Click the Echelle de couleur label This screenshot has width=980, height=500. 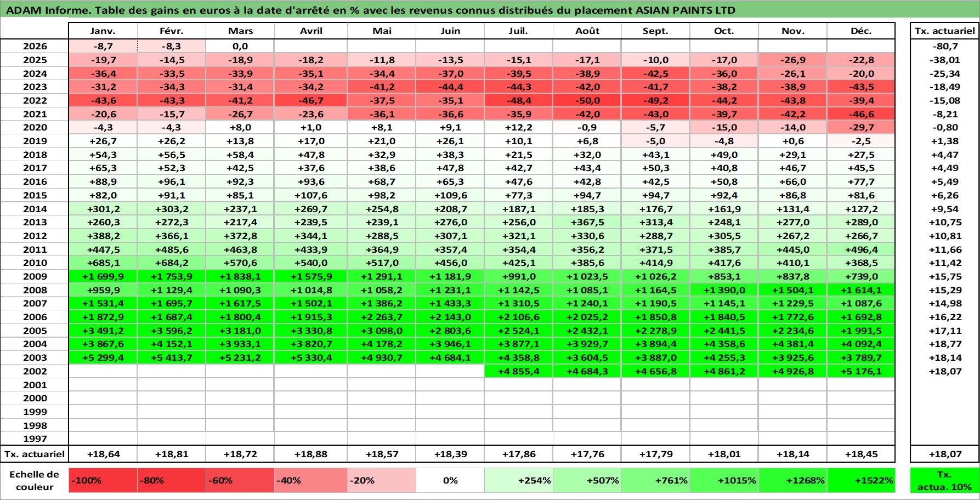pyautogui.click(x=35, y=480)
